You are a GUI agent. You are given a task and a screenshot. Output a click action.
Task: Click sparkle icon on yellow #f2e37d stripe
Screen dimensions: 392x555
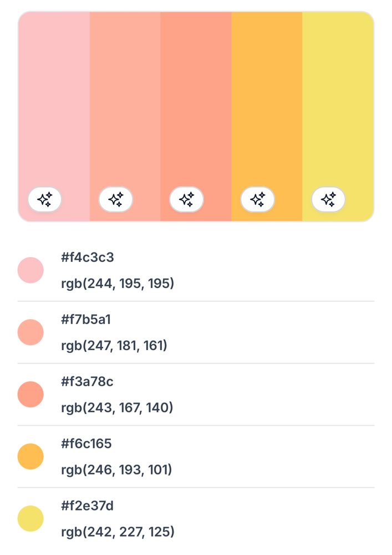[x=328, y=199]
